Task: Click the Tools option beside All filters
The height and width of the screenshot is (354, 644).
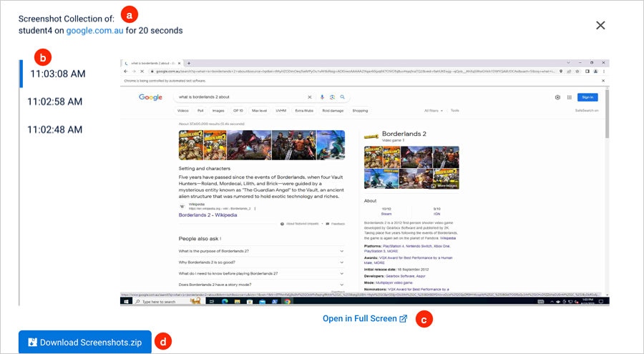Action: pyautogui.click(x=454, y=110)
